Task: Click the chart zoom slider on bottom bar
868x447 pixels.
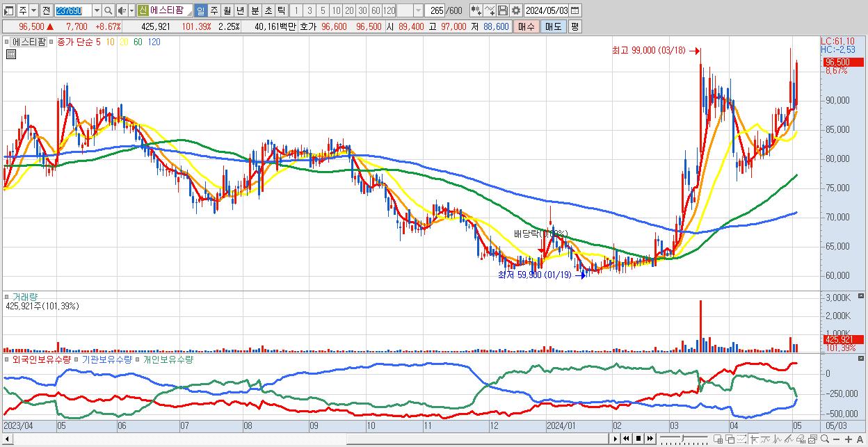Action: point(684,439)
